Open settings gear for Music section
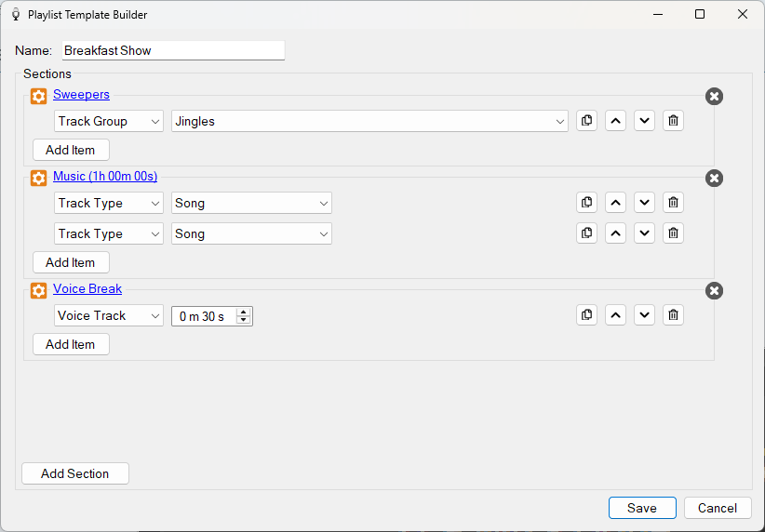Viewport: 765px width, 532px height. 38,178
